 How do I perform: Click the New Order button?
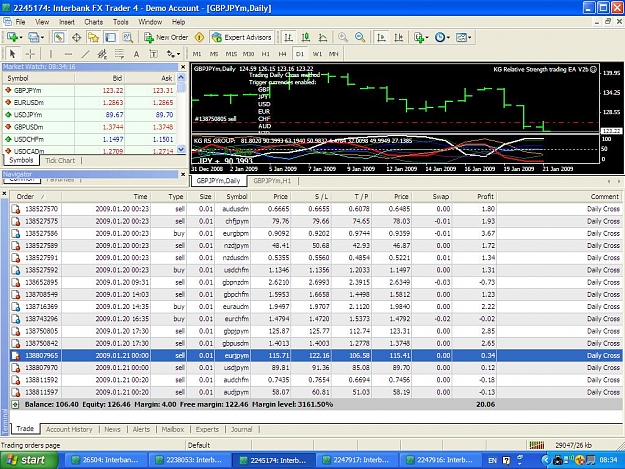click(x=166, y=37)
